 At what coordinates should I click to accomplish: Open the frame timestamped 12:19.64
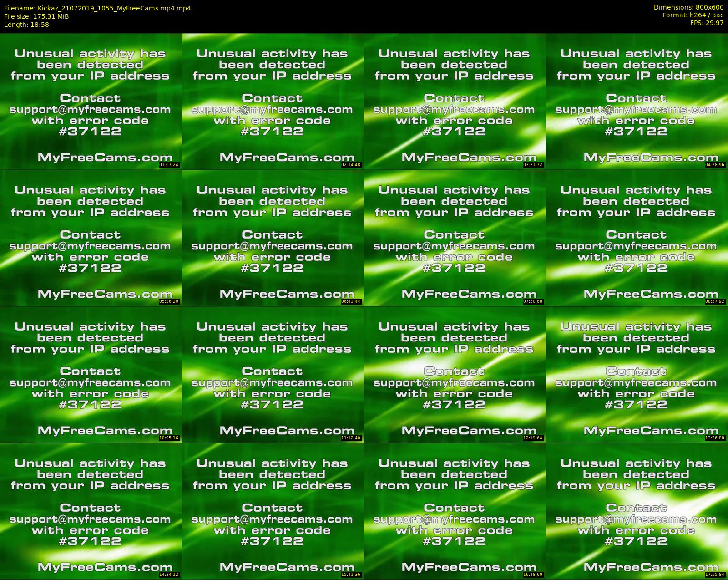click(455, 374)
